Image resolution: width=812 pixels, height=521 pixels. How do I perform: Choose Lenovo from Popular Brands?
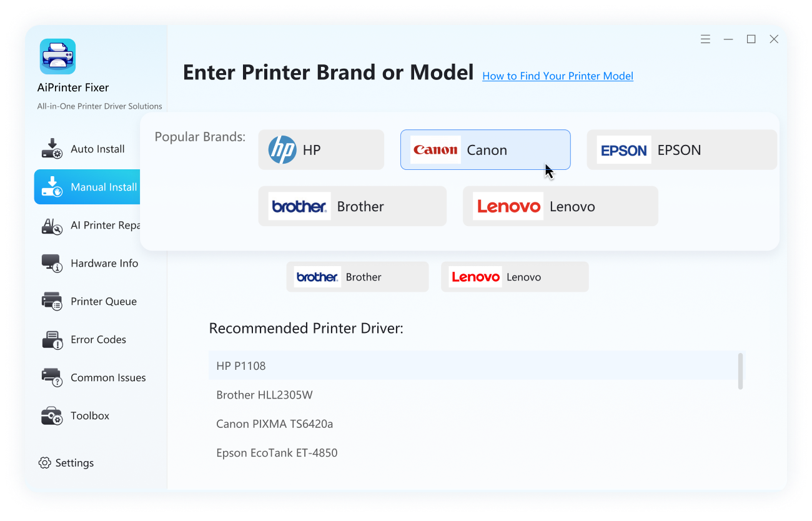click(560, 206)
